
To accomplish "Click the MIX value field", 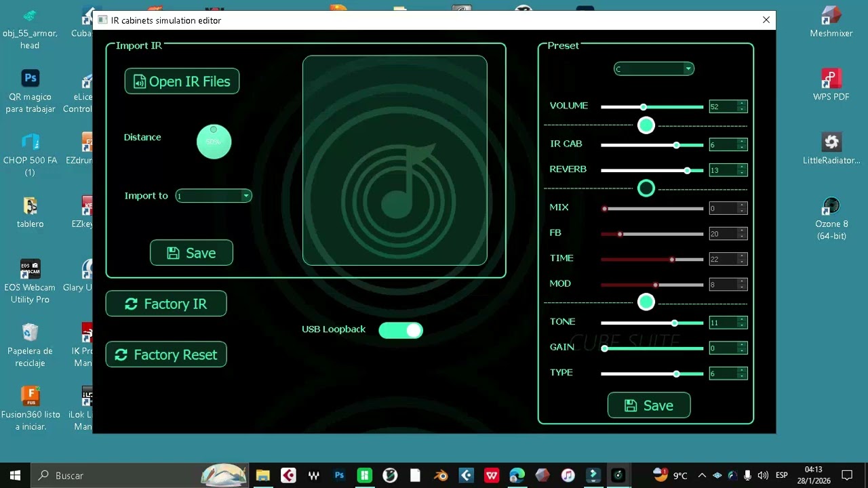I will coord(728,208).
